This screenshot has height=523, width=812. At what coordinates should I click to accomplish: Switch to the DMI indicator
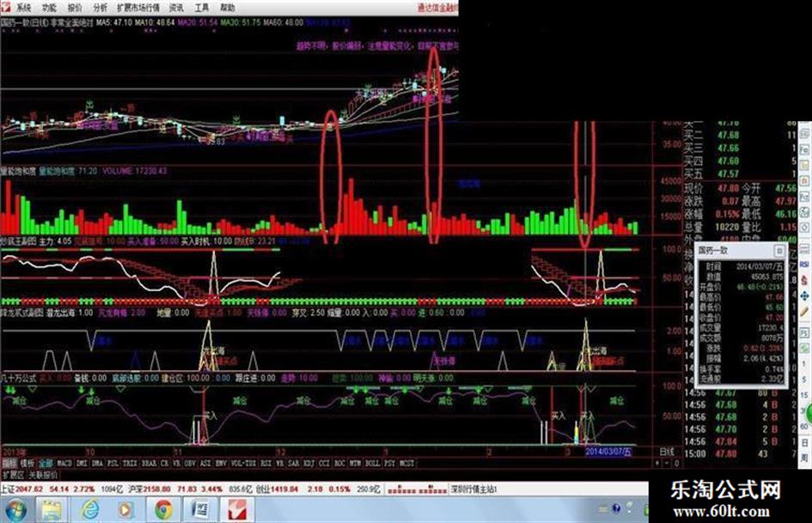pos(82,464)
